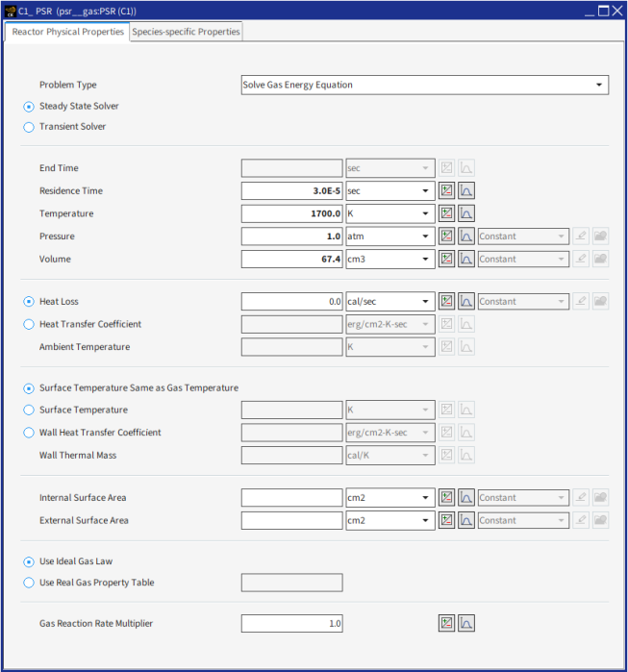This screenshot has width=628, height=672.
Task: Open the Problem Type dropdown
Action: (x=424, y=85)
